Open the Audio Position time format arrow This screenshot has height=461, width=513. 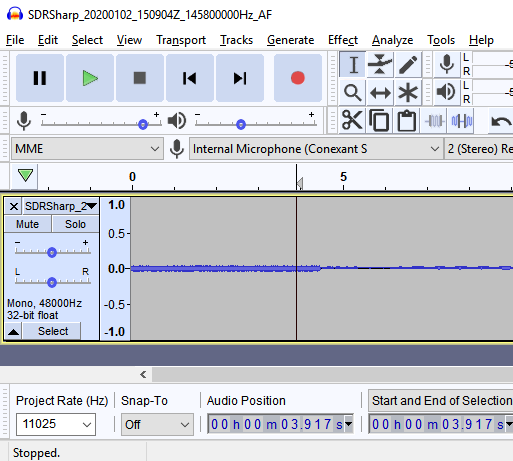coord(349,424)
